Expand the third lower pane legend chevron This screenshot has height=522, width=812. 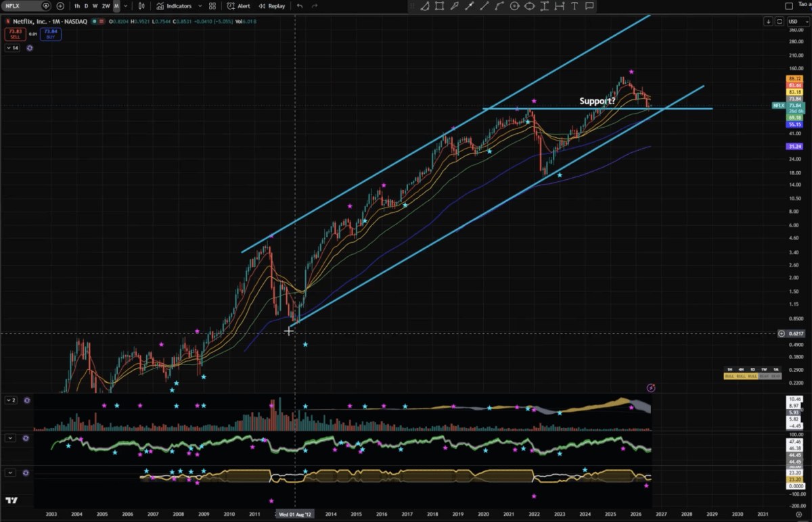(x=11, y=472)
